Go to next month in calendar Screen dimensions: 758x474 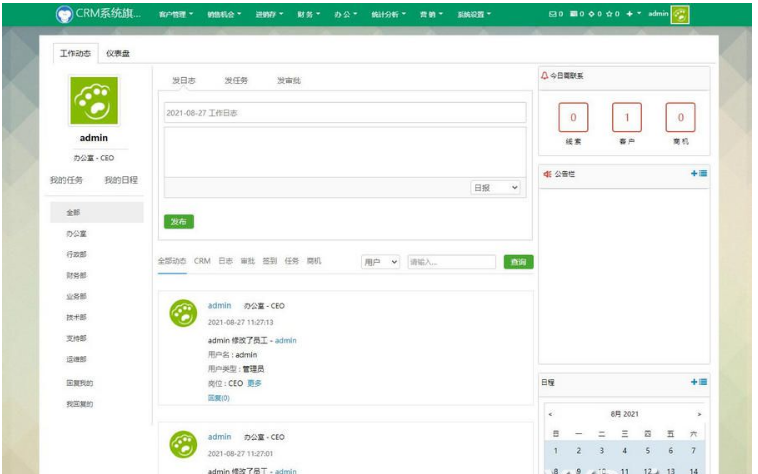(699, 414)
